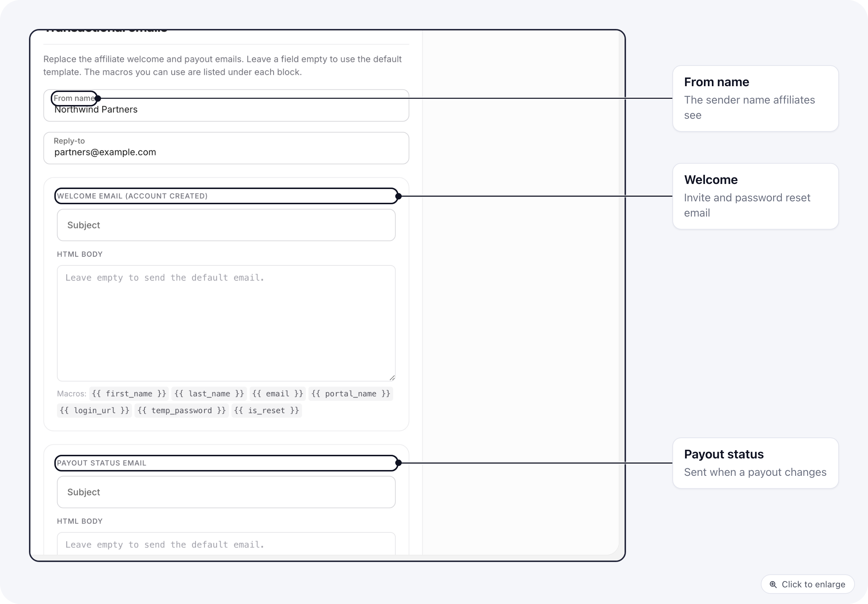The height and width of the screenshot is (604, 868).
Task: Click the {{ login_url }} macro chip
Action: click(x=95, y=411)
